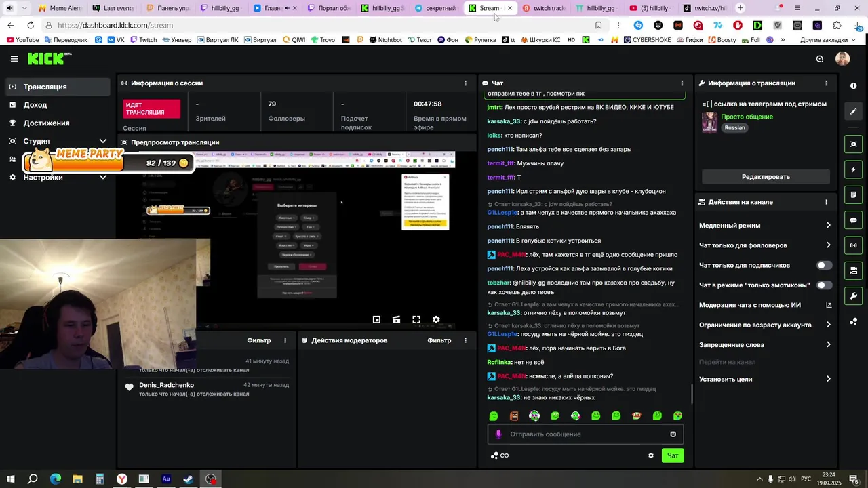Open the Фильтр dropdown in activity feed

(259, 340)
